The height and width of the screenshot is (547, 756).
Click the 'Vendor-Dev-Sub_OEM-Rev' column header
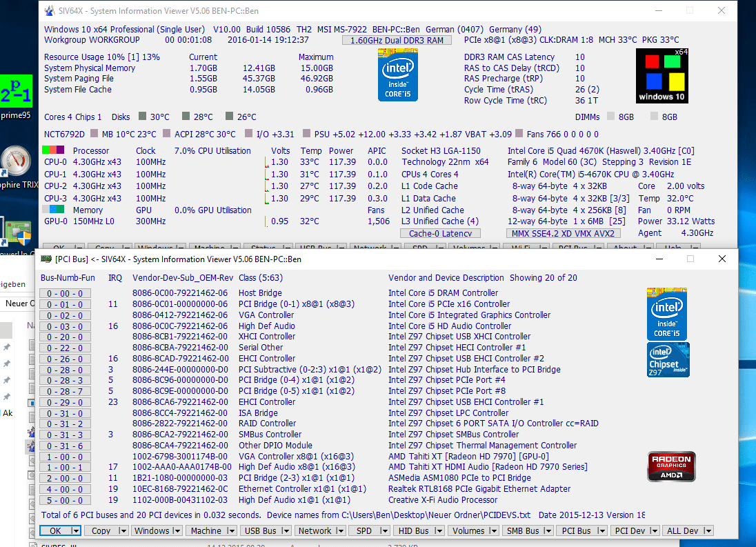pos(183,277)
